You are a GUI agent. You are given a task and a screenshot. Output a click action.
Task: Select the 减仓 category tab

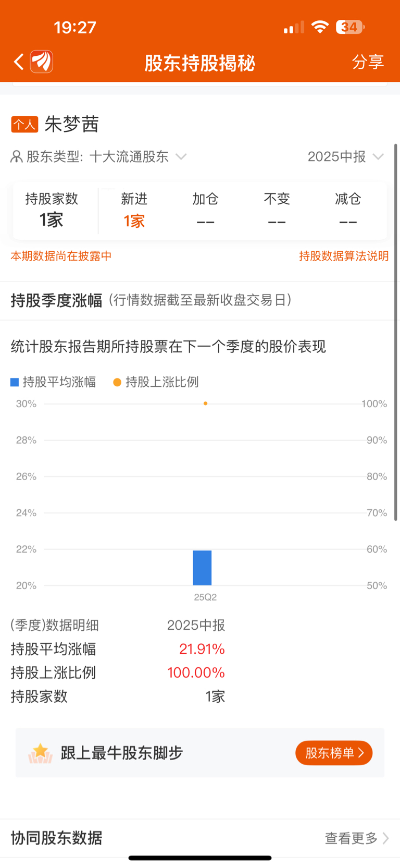click(x=348, y=210)
